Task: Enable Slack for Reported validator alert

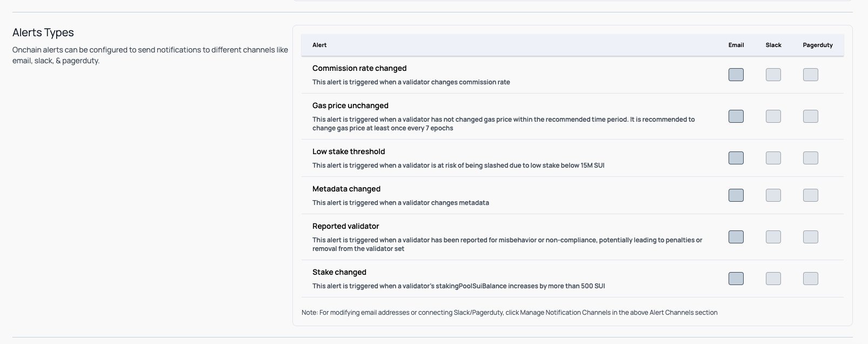Action: click(x=773, y=237)
